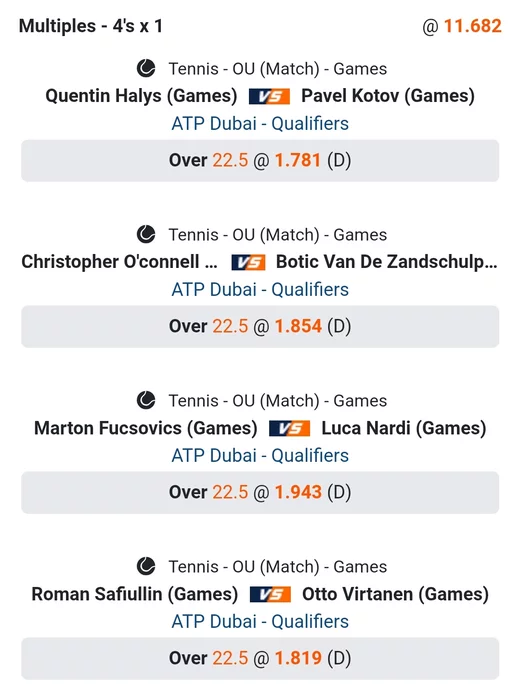
Task: Open ATP Dubai Qualifiers link under O'connell match
Action: [260, 290]
